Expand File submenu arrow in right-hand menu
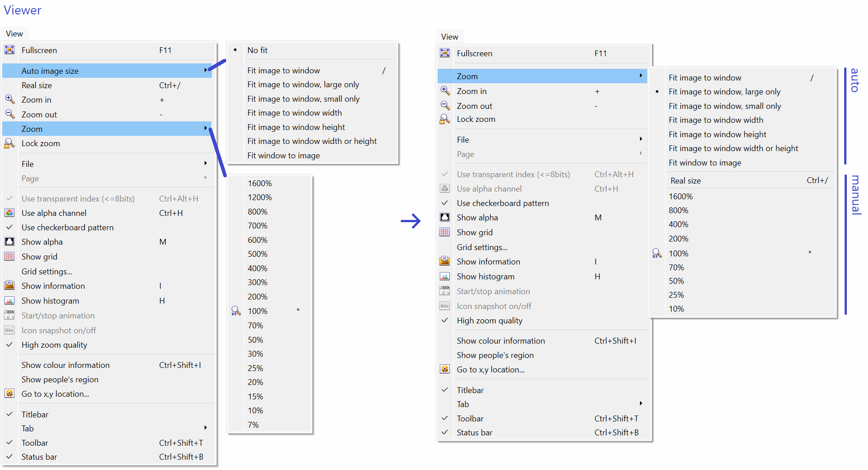Image resolution: width=868 pixels, height=470 pixels. click(641, 139)
